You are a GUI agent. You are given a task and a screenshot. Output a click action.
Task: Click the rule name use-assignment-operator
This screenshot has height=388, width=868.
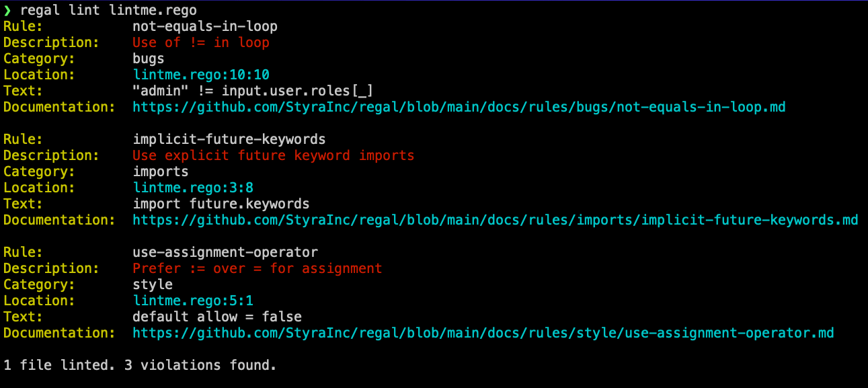tap(225, 252)
